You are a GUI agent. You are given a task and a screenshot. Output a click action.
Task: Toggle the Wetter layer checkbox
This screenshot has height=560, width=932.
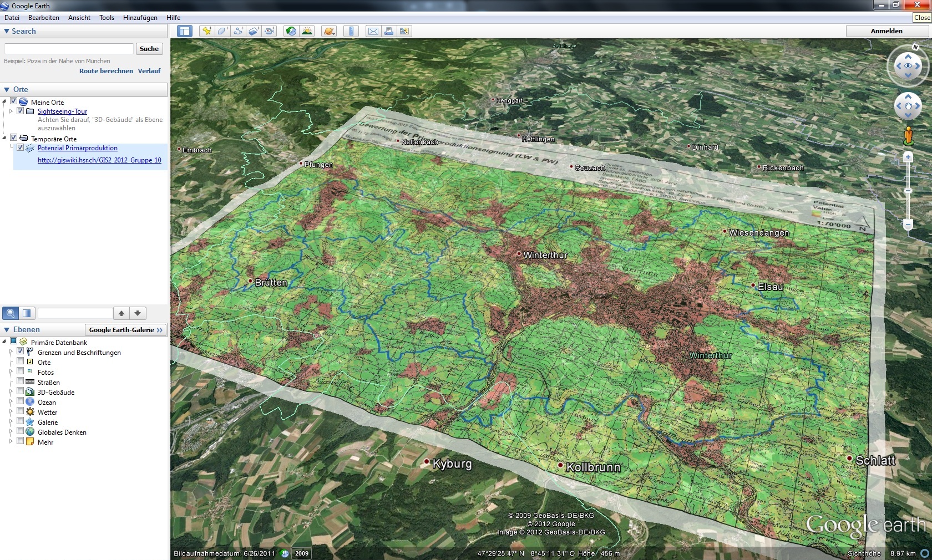point(20,412)
